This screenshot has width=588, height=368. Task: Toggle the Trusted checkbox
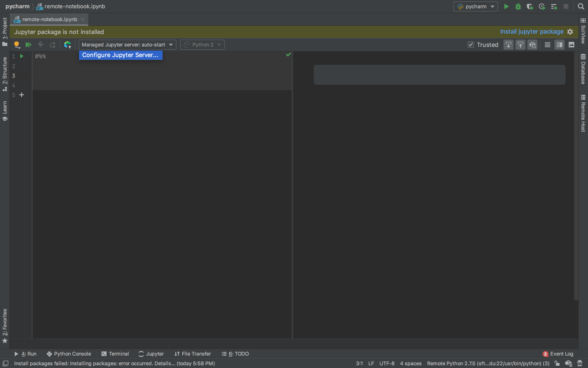tap(471, 45)
